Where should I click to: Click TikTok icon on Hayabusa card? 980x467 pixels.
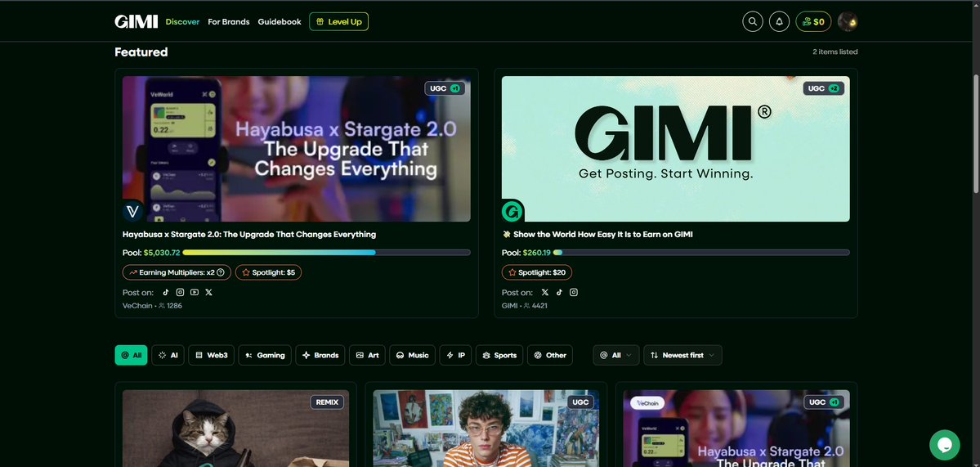pos(166,292)
